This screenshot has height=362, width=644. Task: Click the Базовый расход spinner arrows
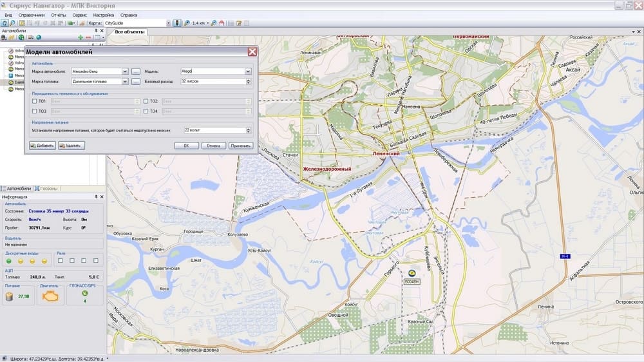tap(248, 82)
